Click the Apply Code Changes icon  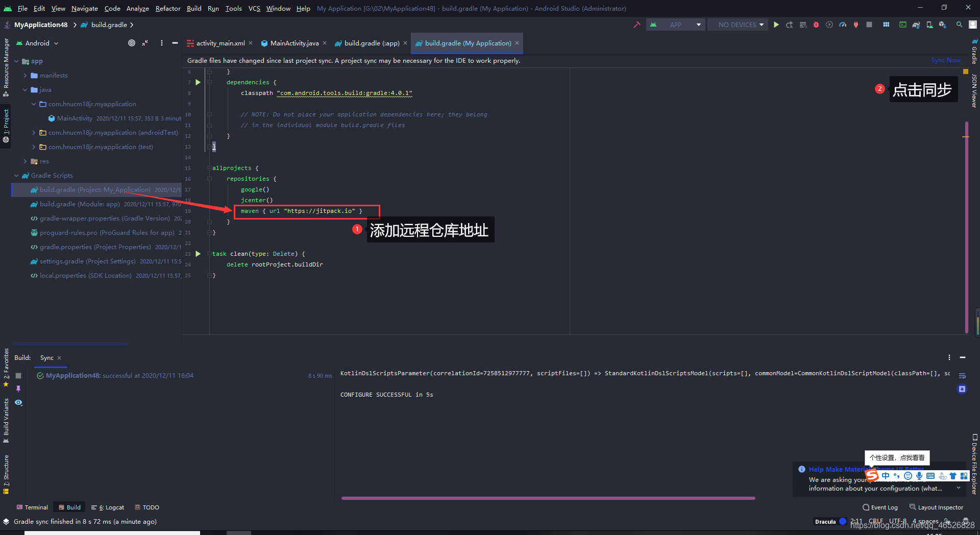pos(803,25)
